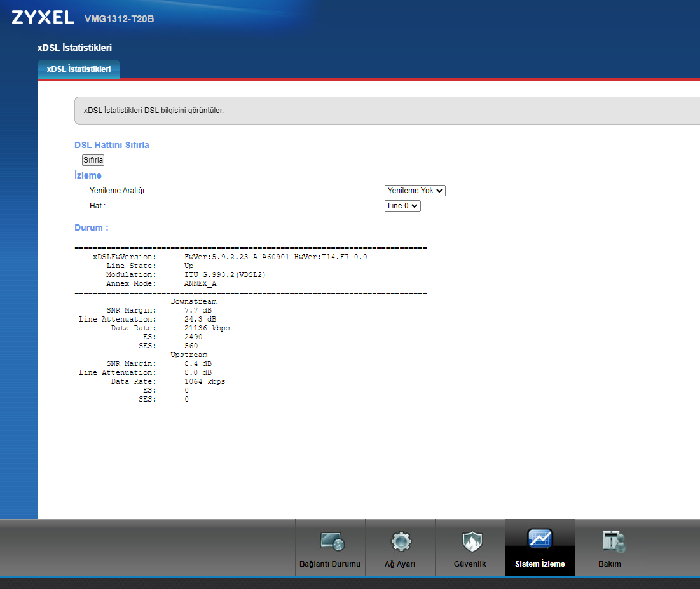The image size is (700, 589).
Task: Click the Upstream heading
Action: pyautogui.click(x=189, y=355)
